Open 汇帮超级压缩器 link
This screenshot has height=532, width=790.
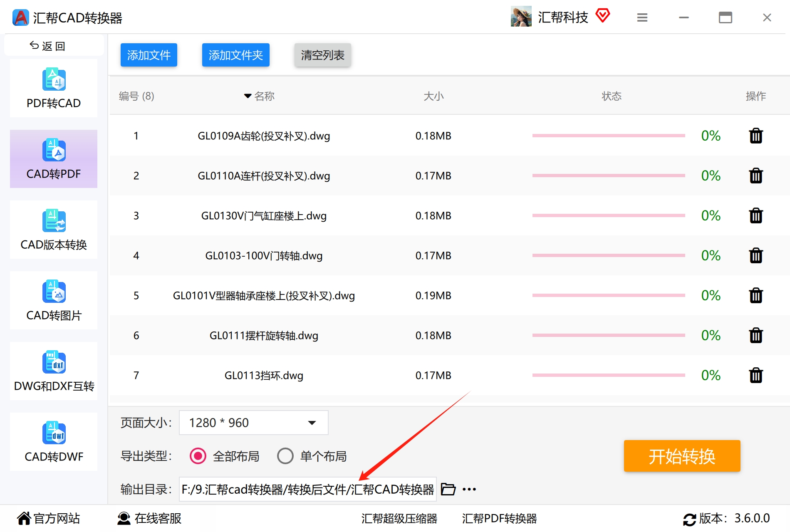tap(399, 518)
